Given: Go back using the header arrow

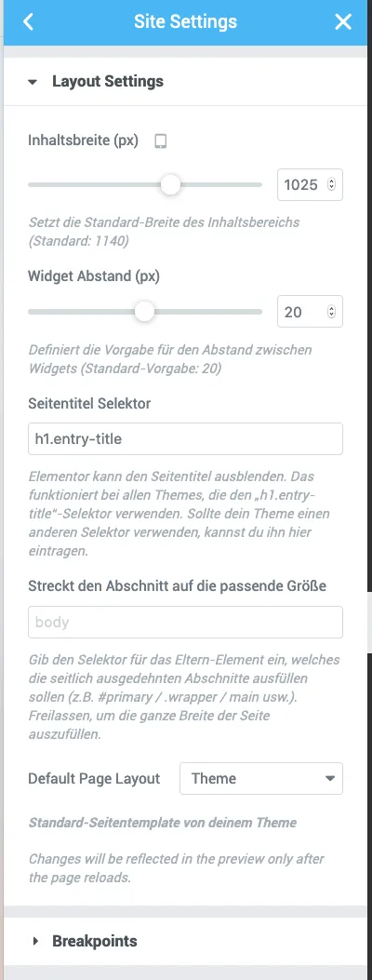Looking at the screenshot, I should coord(28,22).
